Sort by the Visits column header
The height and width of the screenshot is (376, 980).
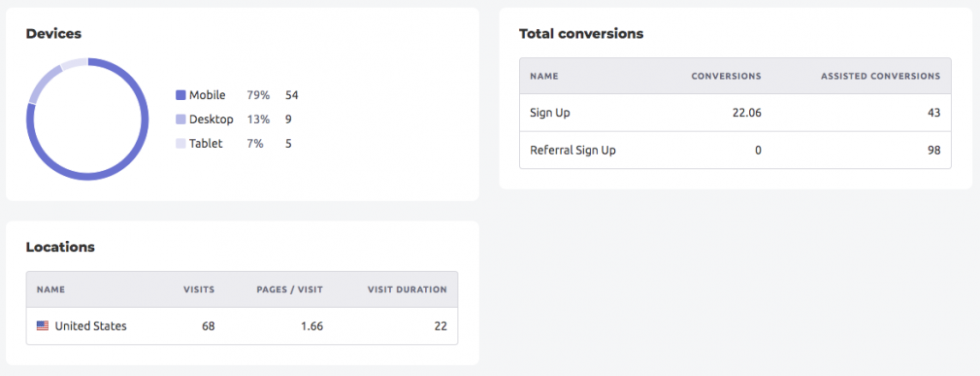(199, 290)
